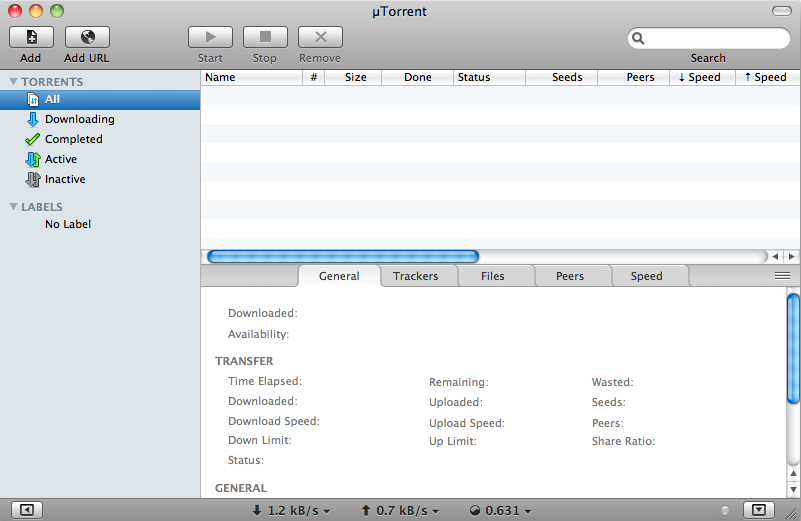Click the gray status indicator dot

725,510
